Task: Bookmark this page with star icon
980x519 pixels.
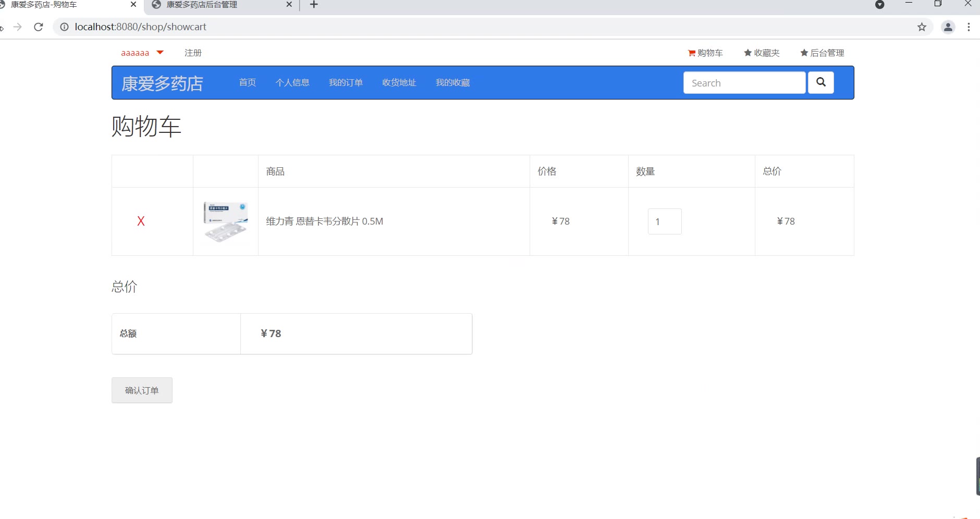Action: pyautogui.click(x=922, y=27)
